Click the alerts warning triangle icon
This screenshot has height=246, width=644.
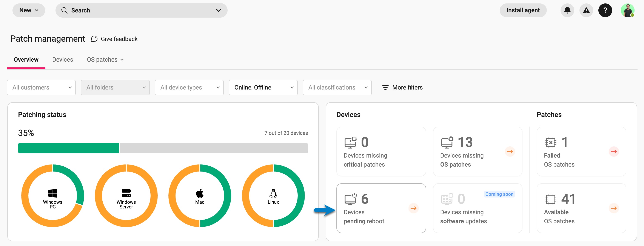coord(586,10)
